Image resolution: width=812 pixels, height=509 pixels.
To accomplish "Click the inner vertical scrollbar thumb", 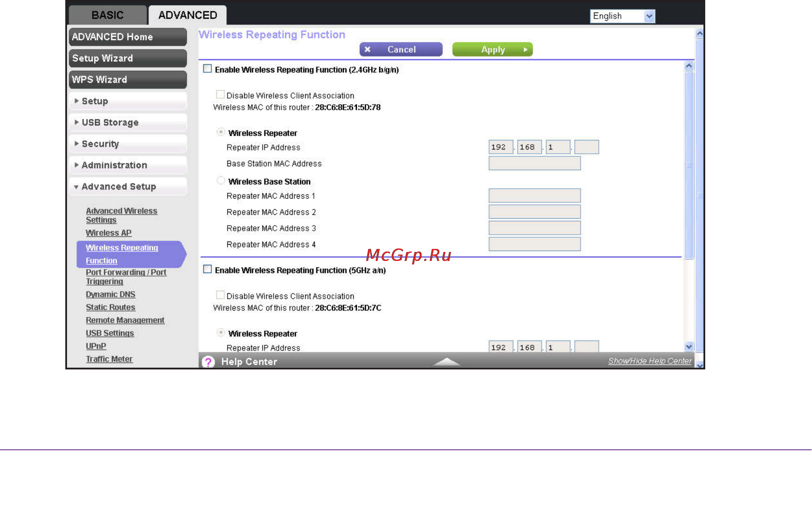I will [689, 165].
